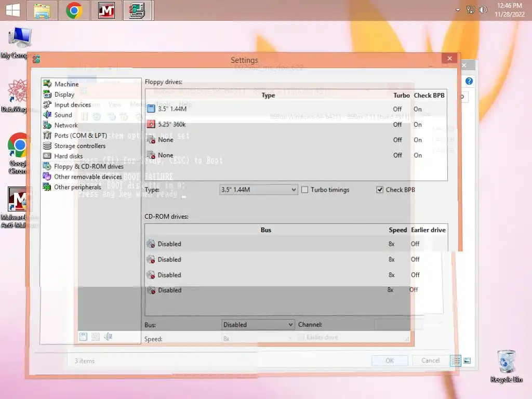This screenshot has height=399, width=532.
Task: Click the OK button
Action: (390, 361)
